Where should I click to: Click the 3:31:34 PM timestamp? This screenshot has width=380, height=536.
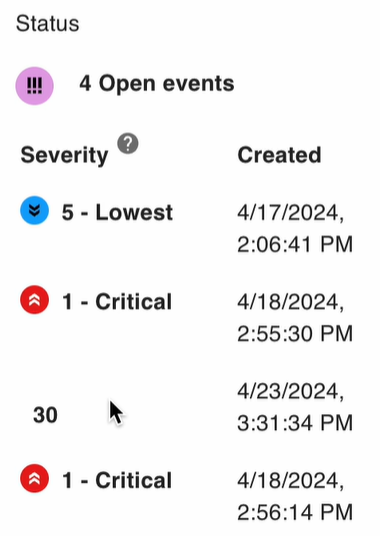tap(295, 423)
